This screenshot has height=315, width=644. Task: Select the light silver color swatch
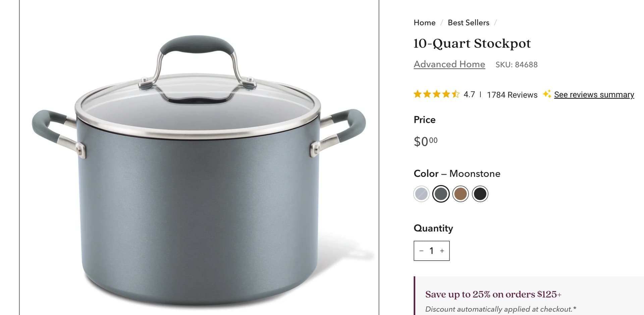point(421,194)
